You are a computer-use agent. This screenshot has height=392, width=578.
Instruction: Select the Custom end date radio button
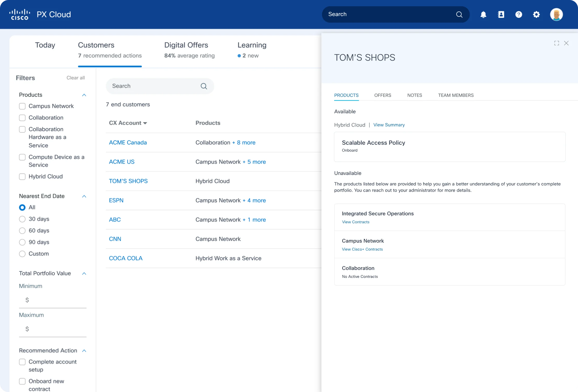pyautogui.click(x=22, y=254)
